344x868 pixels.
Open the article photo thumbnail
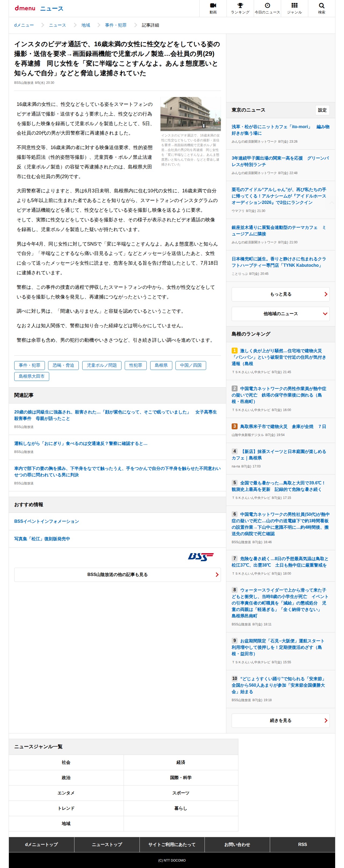(190, 114)
